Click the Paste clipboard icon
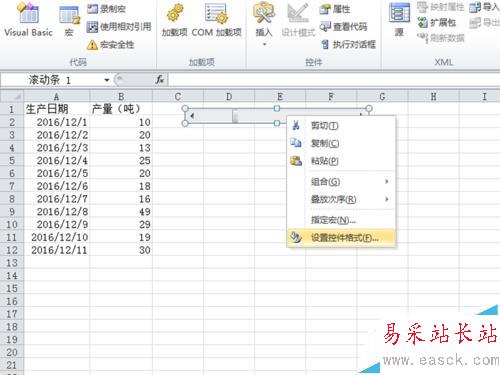 point(296,161)
